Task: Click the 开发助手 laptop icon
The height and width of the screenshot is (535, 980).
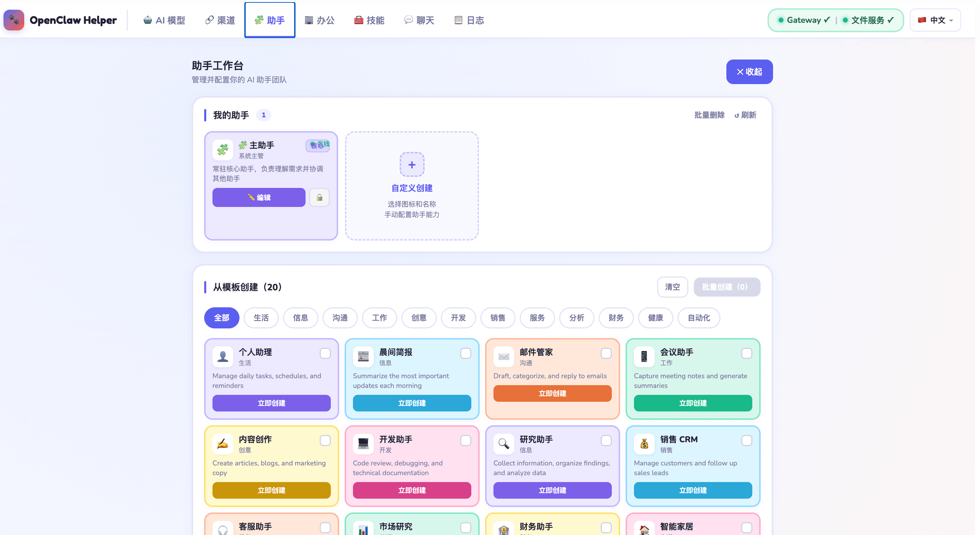Action: tap(363, 444)
